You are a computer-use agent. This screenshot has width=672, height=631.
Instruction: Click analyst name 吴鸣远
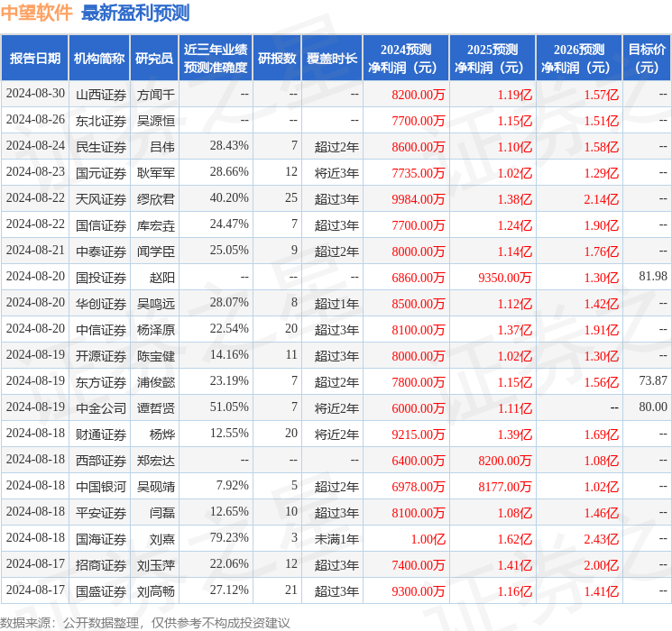[155, 304]
